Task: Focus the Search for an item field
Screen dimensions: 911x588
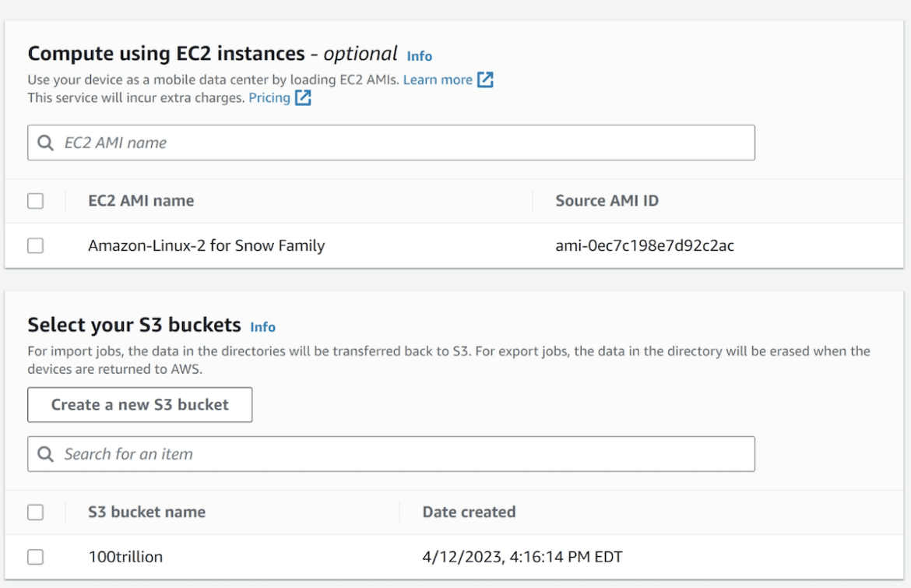Action: 391,454
